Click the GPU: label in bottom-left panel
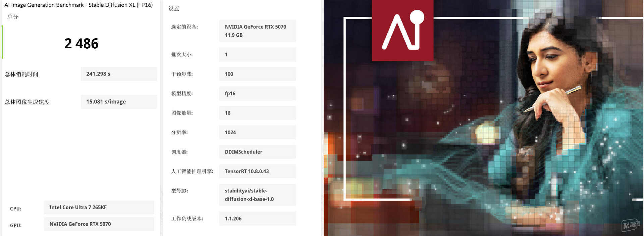The width and height of the screenshot is (644, 236). pos(16,225)
